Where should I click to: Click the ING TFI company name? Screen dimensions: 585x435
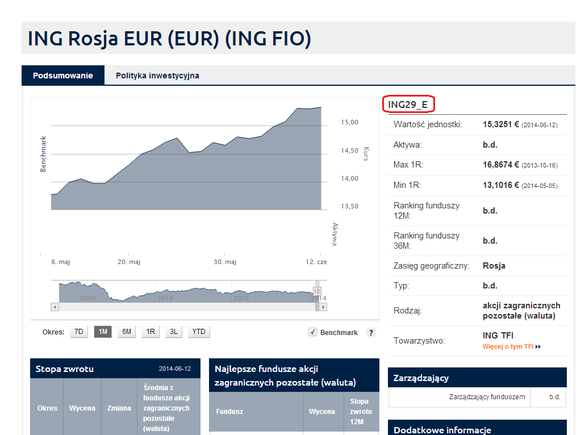[x=498, y=335]
